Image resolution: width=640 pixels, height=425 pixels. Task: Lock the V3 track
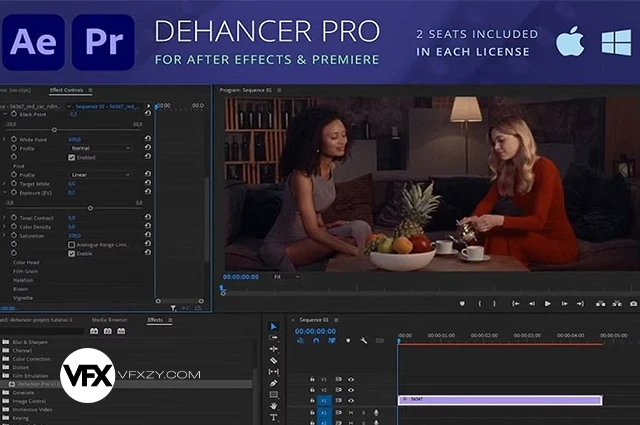click(x=312, y=379)
